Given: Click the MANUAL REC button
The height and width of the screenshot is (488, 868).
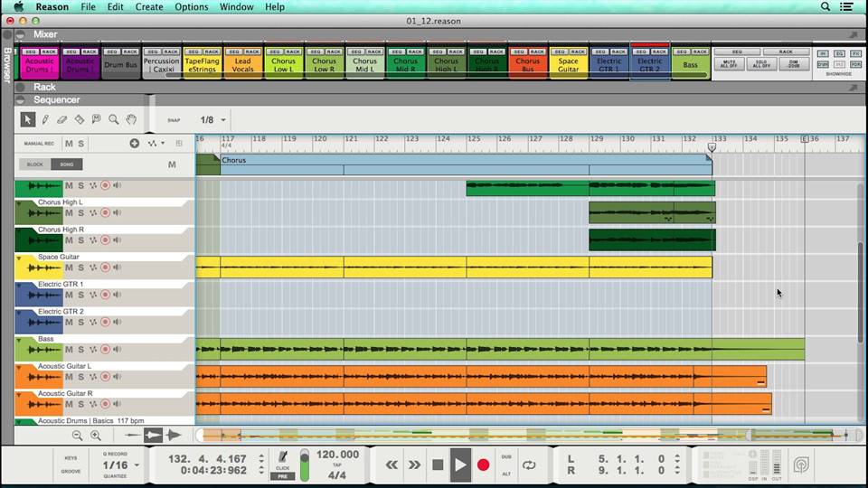Looking at the screenshot, I should coord(39,144).
